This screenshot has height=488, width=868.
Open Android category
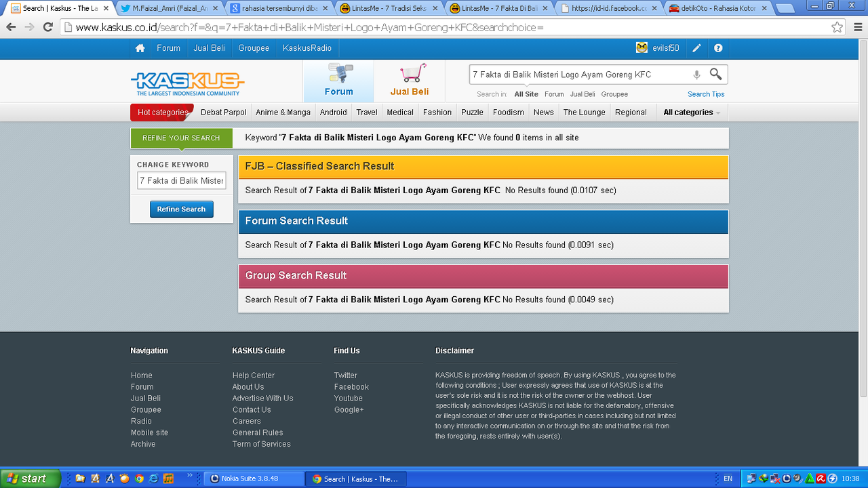(x=333, y=113)
